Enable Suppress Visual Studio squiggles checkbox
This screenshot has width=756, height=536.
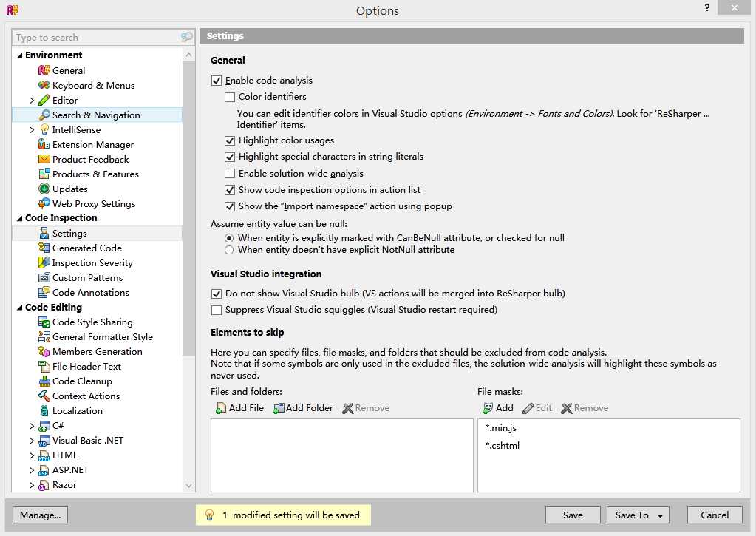(217, 310)
